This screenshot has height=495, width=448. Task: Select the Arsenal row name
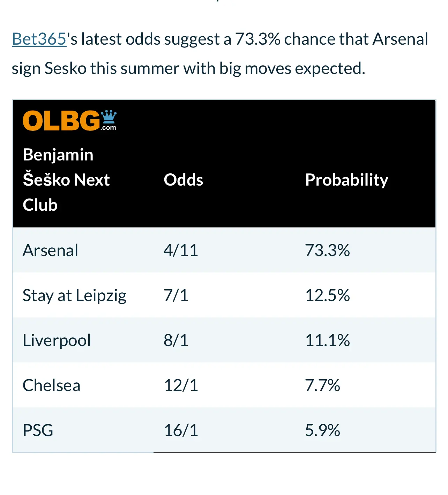pyautogui.click(x=51, y=250)
